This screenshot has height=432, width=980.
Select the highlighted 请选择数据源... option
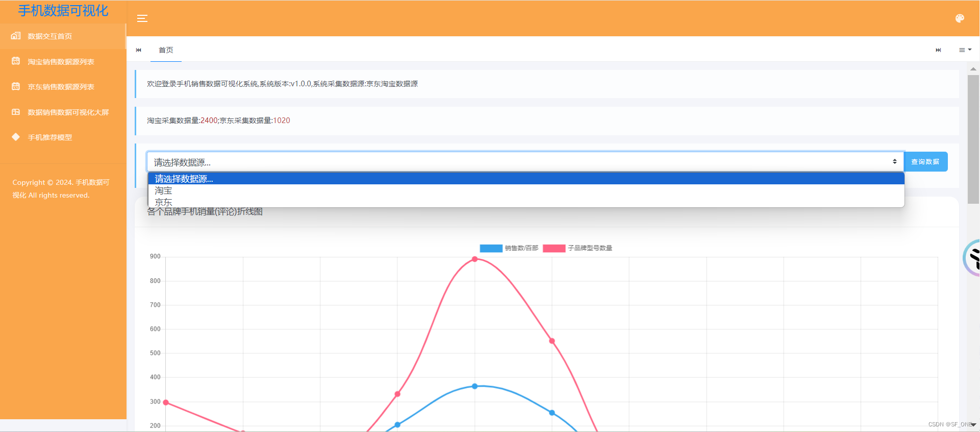point(526,179)
